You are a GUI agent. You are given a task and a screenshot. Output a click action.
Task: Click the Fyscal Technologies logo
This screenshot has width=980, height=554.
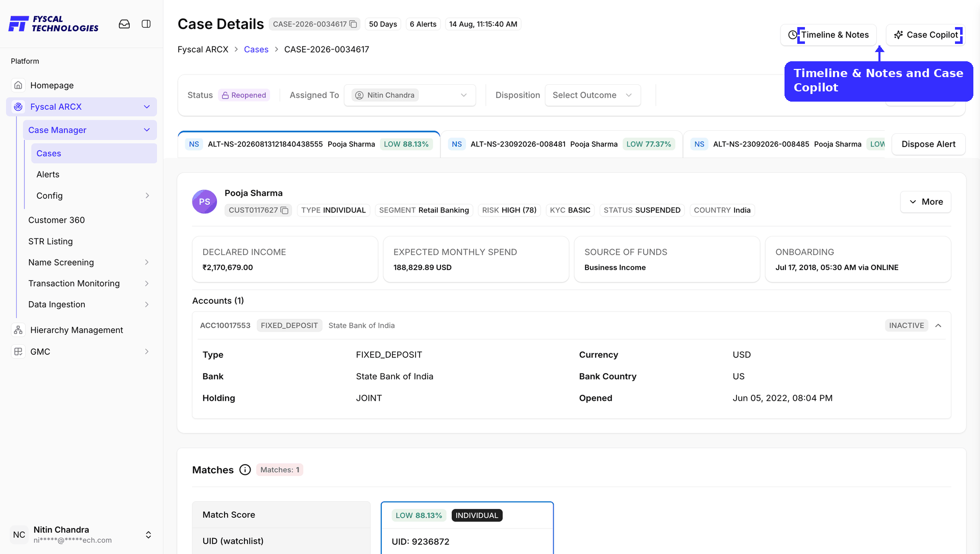coord(54,23)
